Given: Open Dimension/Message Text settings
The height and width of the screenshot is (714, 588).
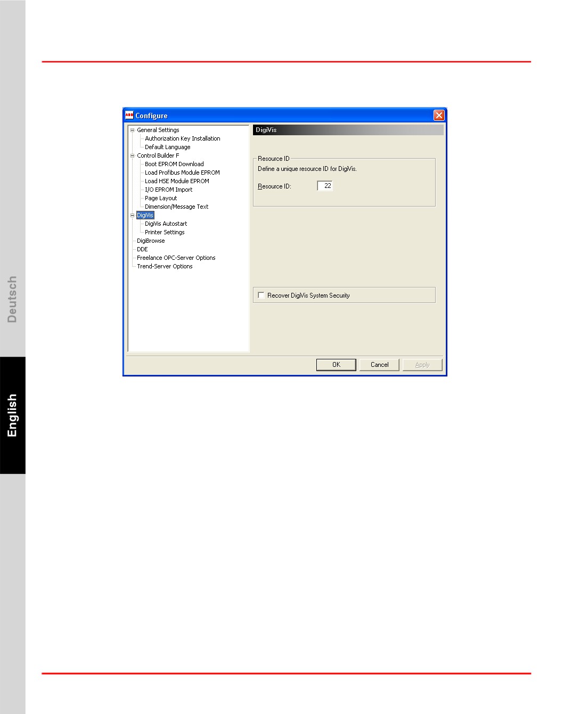Looking at the screenshot, I should click(177, 207).
